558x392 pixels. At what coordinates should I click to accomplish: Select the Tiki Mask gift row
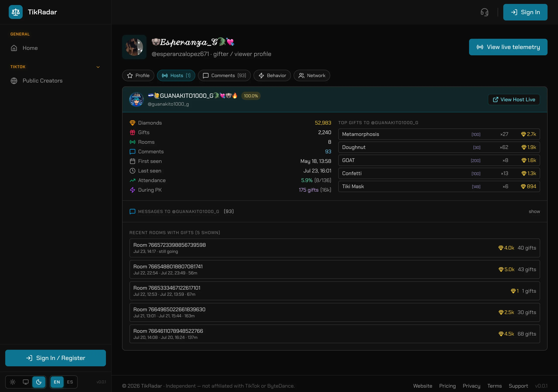[439, 187]
